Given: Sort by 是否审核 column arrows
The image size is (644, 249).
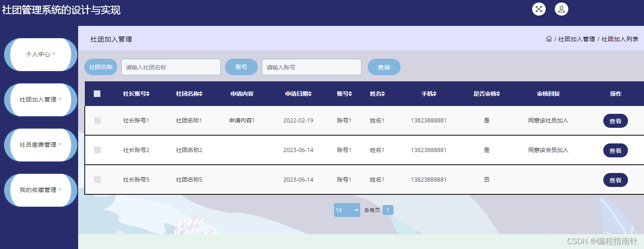Looking at the screenshot, I should [x=498, y=94].
